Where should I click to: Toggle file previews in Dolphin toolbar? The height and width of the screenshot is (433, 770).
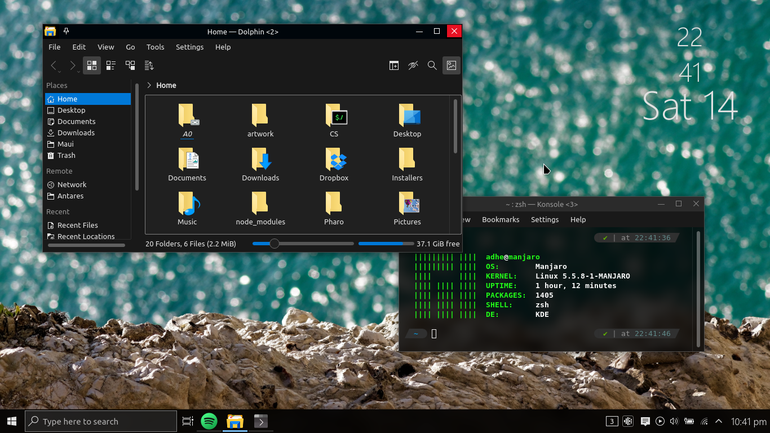451,65
